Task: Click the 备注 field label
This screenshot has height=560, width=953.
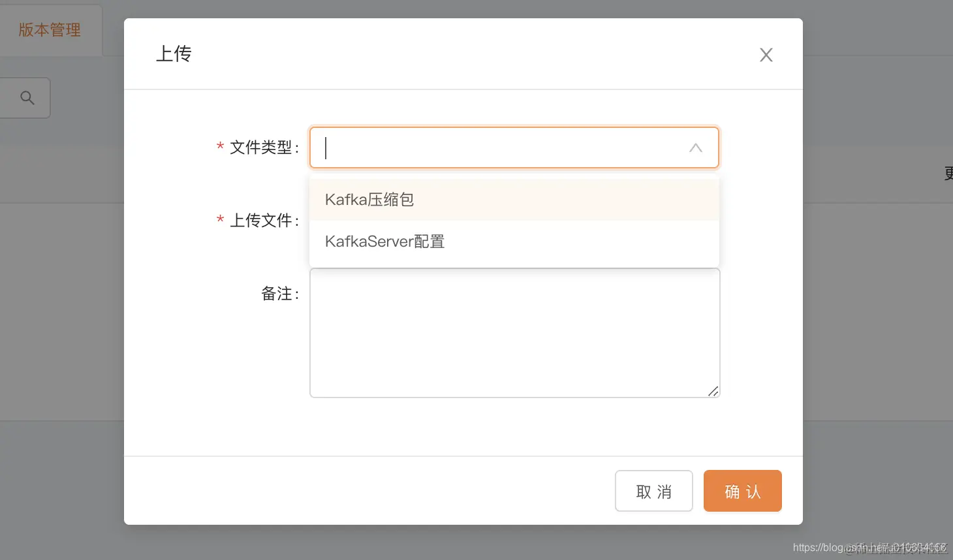Action: coord(280,294)
